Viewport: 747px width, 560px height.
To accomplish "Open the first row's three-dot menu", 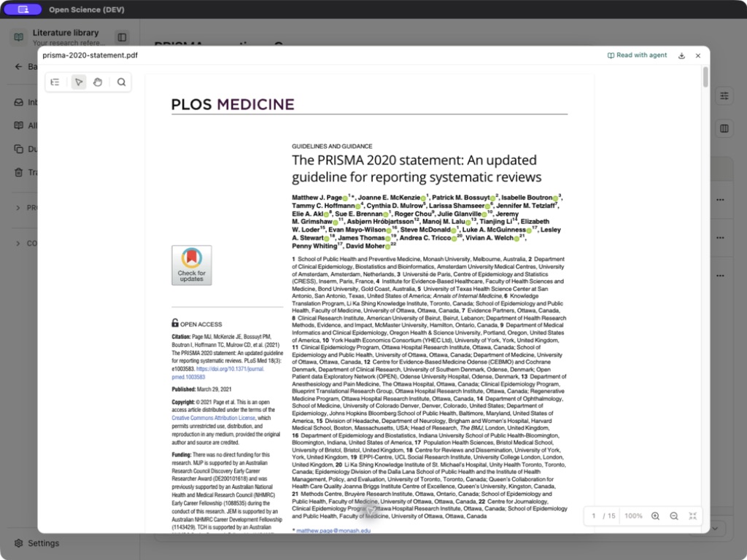I will (720, 200).
